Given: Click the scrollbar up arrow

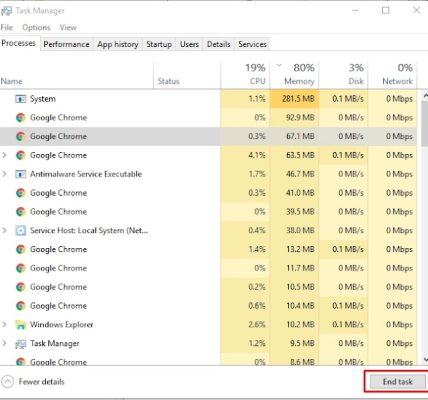Looking at the screenshot, I should tap(425, 96).
